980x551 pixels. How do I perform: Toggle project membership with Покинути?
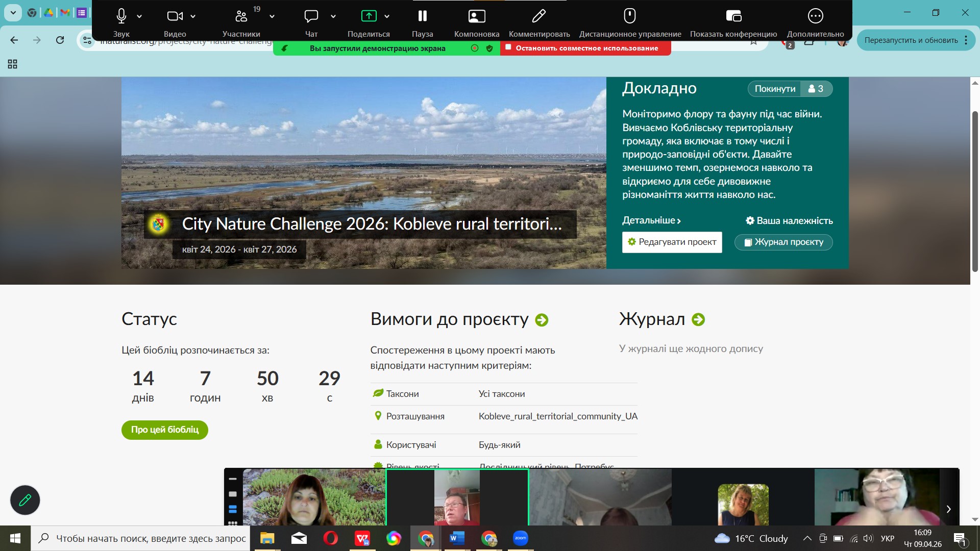[x=774, y=89]
